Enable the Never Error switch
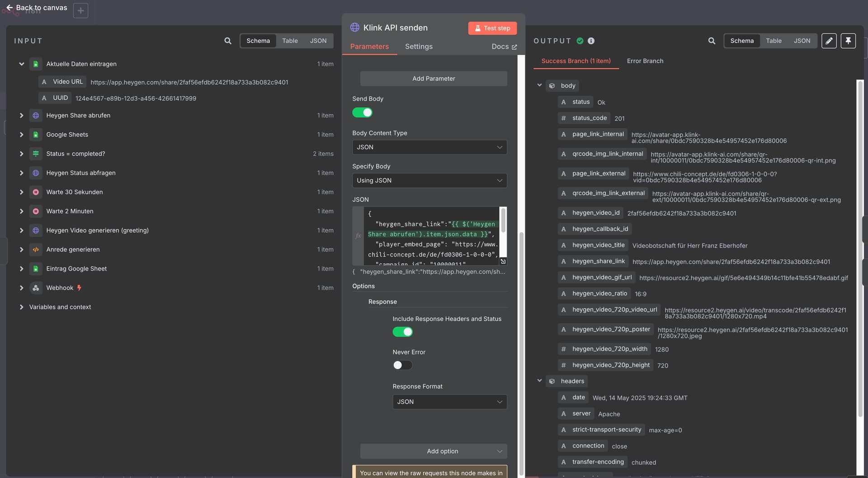 402,365
